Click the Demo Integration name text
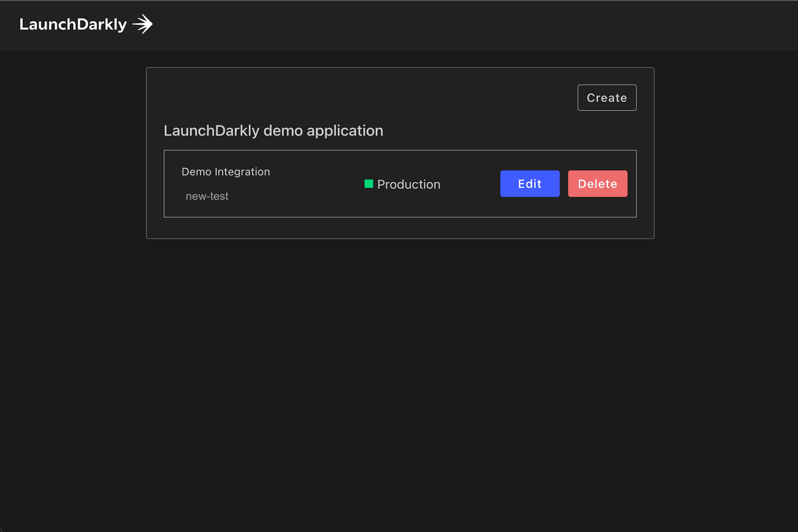This screenshot has width=798, height=532. pyautogui.click(x=226, y=172)
